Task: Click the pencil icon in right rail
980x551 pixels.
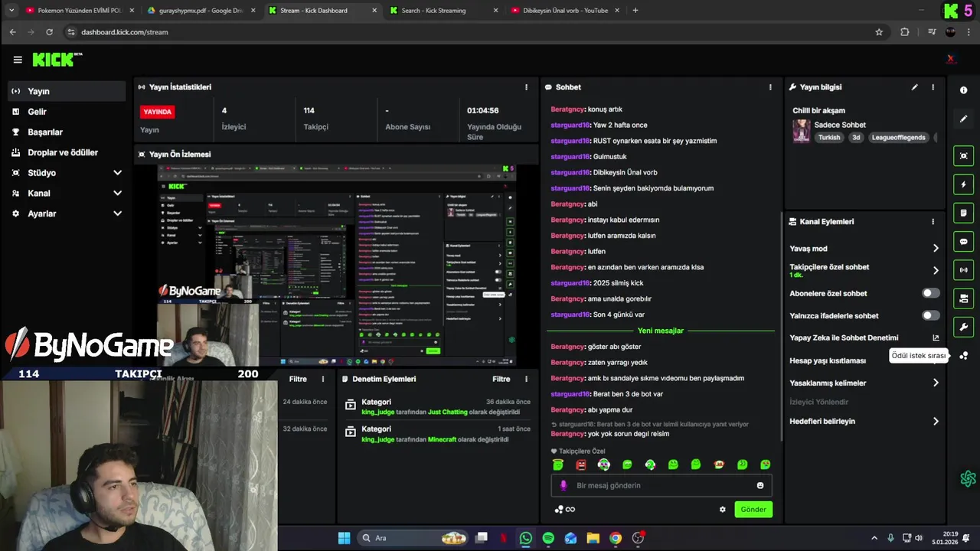Action: coord(963,119)
